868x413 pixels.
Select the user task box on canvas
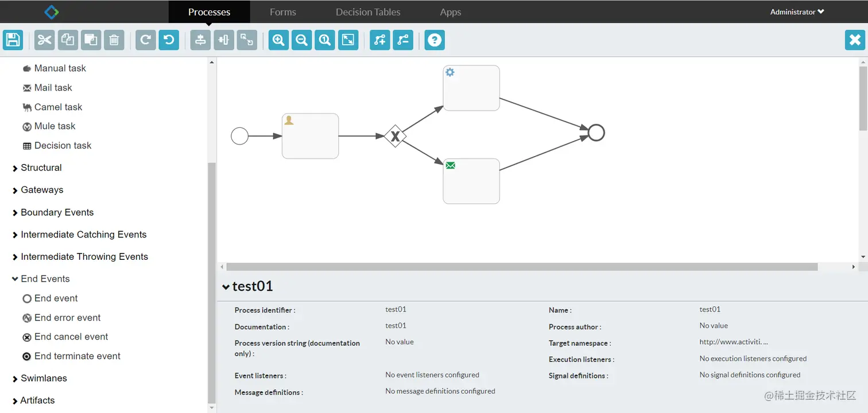pyautogui.click(x=310, y=136)
